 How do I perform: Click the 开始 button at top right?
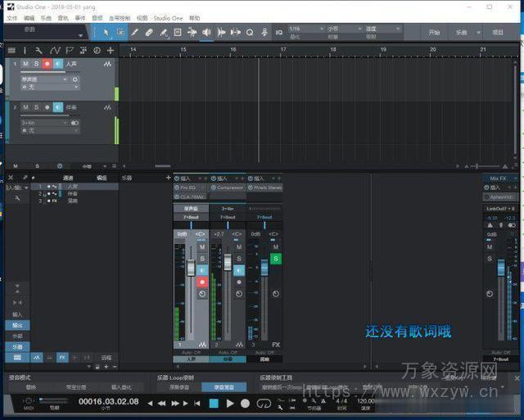pyautogui.click(x=435, y=33)
